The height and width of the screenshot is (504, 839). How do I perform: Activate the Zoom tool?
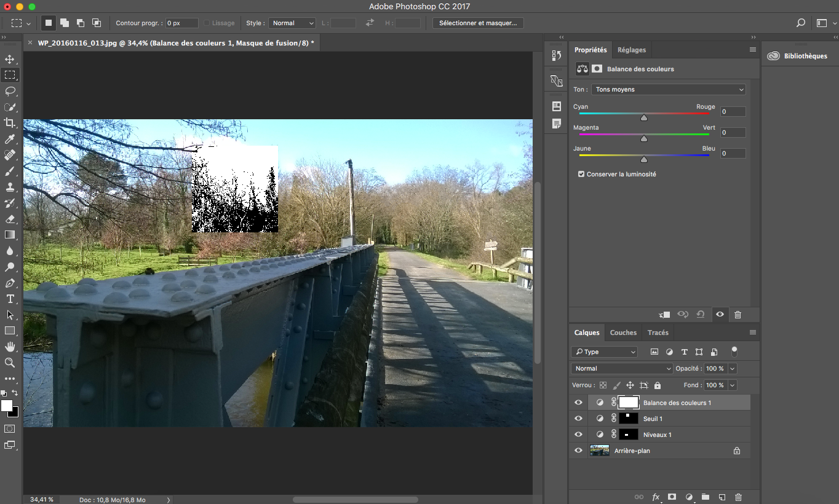[x=10, y=363]
